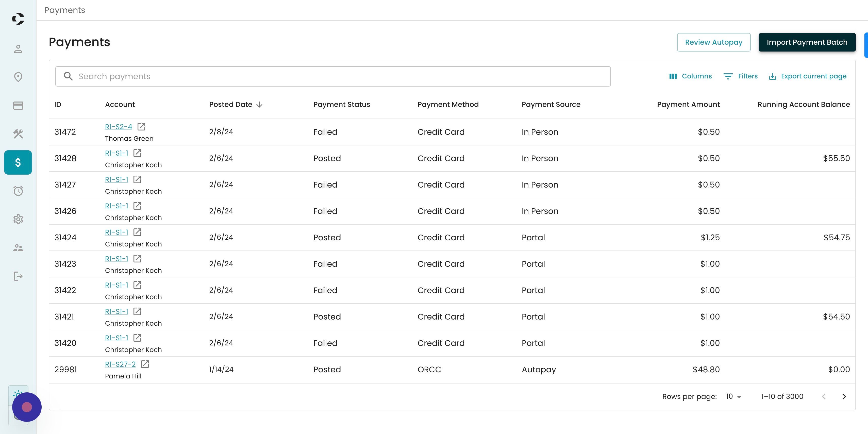The width and height of the screenshot is (868, 434).
Task: Open the Filters panel
Action: (740, 76)
